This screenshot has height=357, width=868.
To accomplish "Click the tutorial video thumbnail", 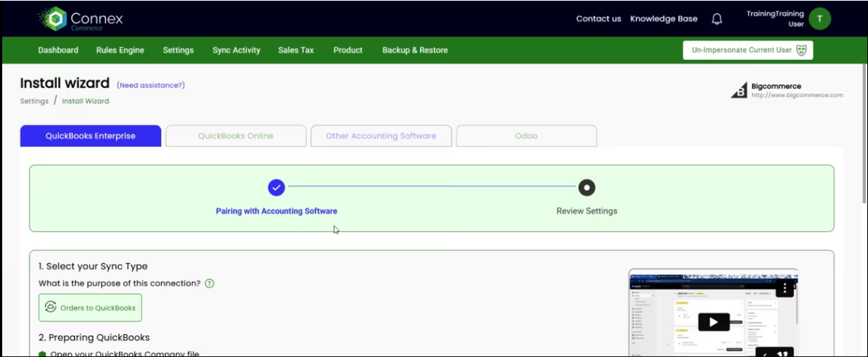I will (x=713, y=313).
